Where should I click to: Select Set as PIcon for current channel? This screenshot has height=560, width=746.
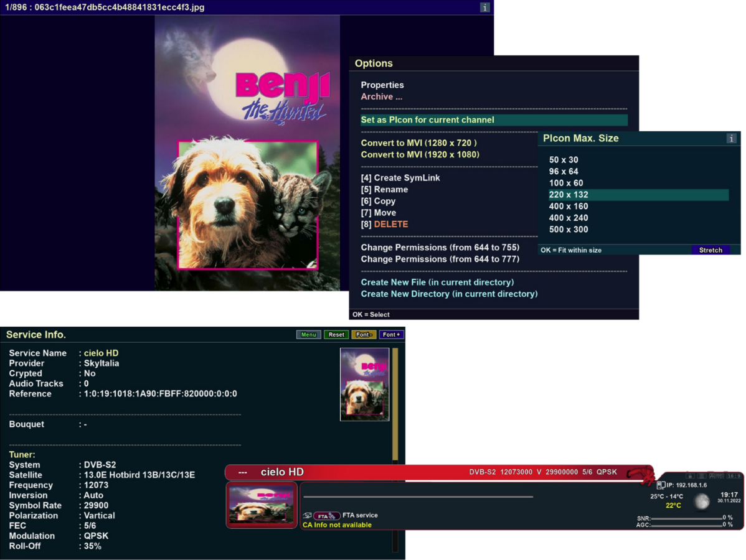(x=494, y=120)
